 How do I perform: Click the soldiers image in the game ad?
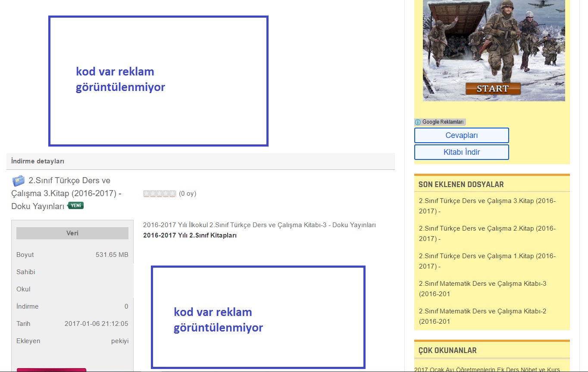(494, 43)
